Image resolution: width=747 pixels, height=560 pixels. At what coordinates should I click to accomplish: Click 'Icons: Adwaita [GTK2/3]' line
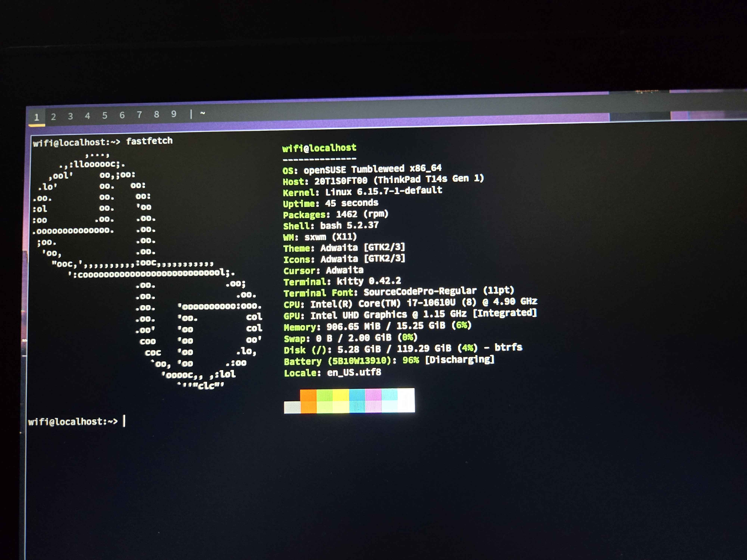coord(344,259)
